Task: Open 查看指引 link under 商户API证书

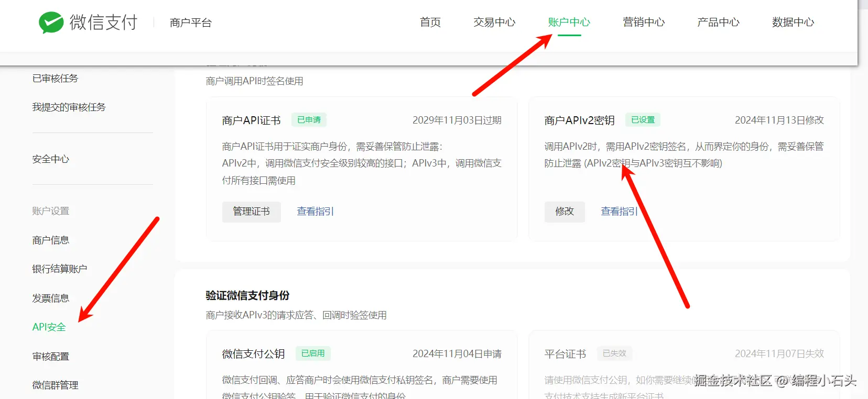Action: tap(315, 212)
